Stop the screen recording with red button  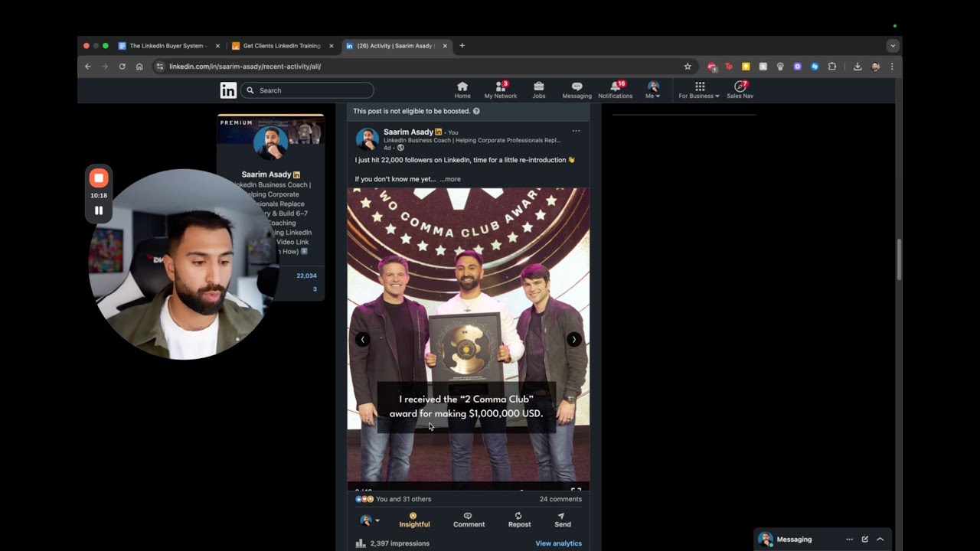(x=99, y=178)
